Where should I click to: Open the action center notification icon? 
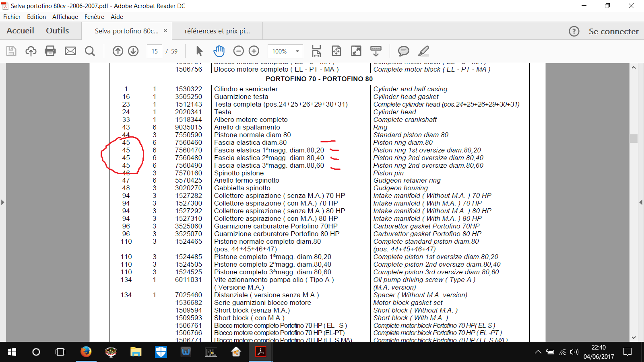pos(627,352)
